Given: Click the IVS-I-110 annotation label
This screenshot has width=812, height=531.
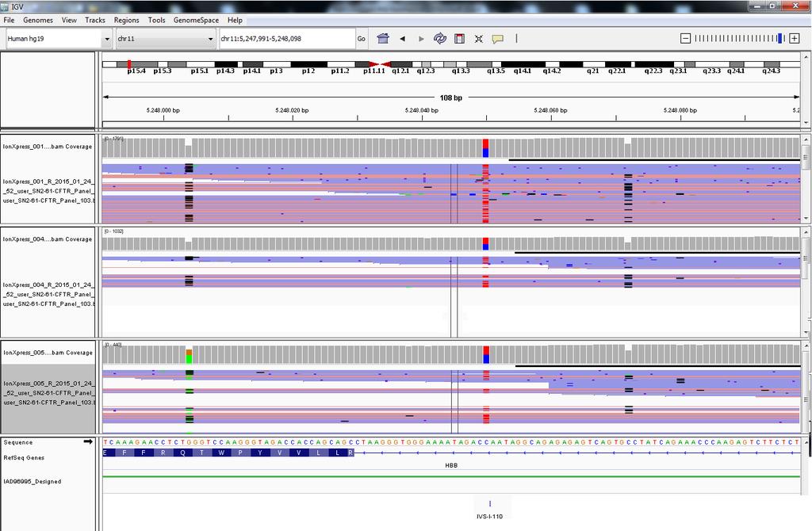Looking at the screenshot, I should (489, 516).
